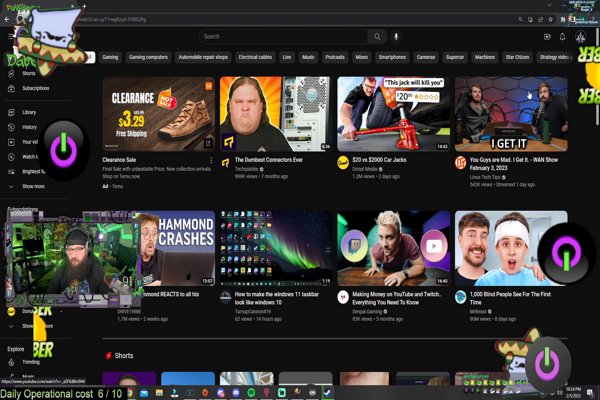The height and width of the screenshot is (400, 600).
Task: Click the YouTube search magnifier button
Action: pyautogui.click(x=377, y=37)
